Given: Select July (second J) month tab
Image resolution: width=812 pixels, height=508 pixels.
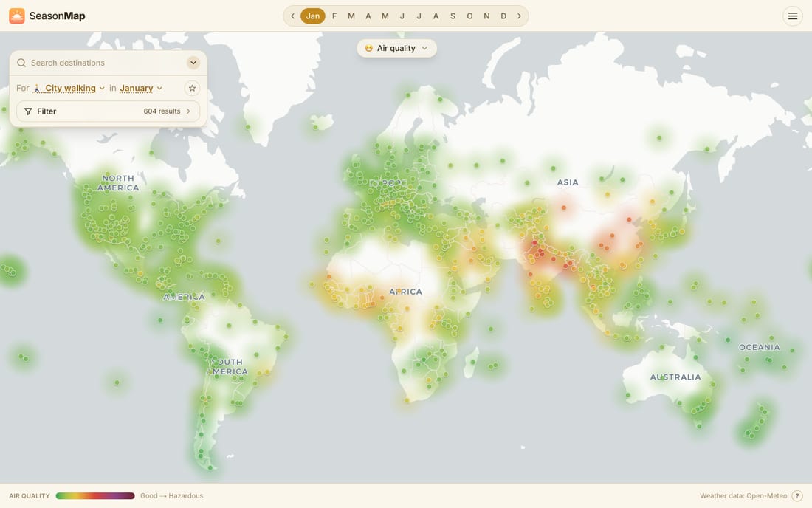Looking at the screenshot, I should (x=419, y=16).
